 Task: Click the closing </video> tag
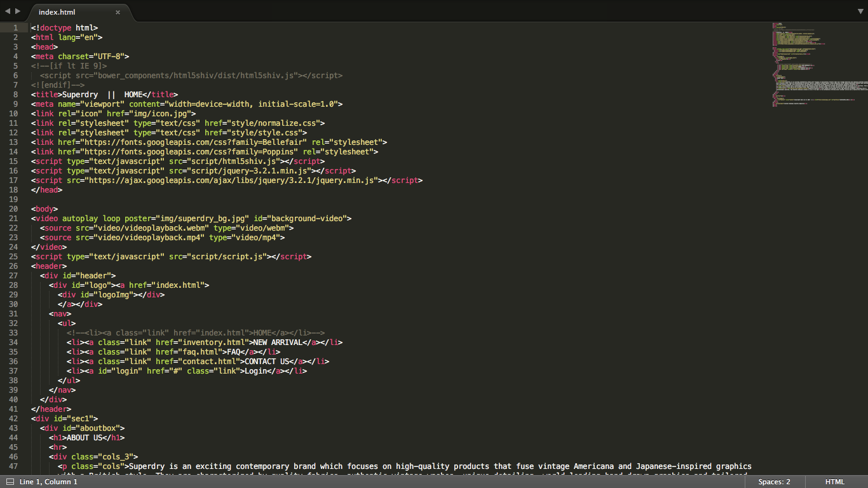coord(49,247)
